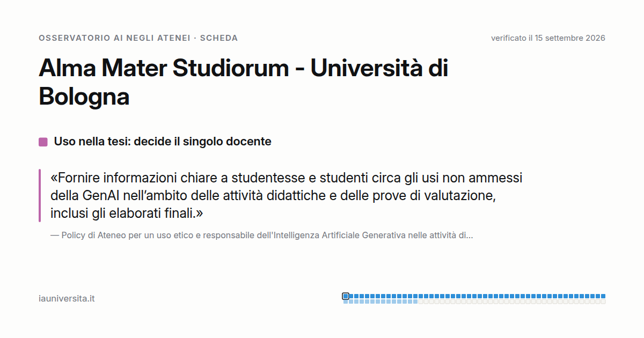Click the purple square status marker

[x=43, y=142]
